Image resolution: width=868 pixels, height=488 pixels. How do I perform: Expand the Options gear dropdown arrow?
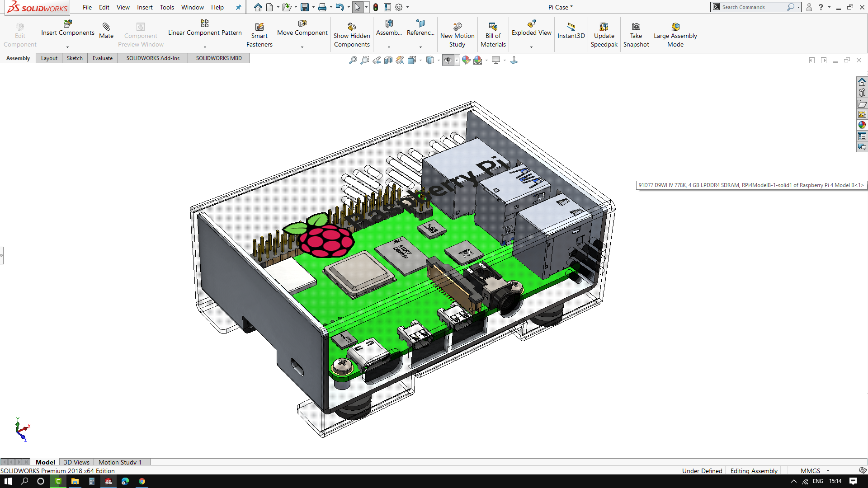(x=407, y=7)
